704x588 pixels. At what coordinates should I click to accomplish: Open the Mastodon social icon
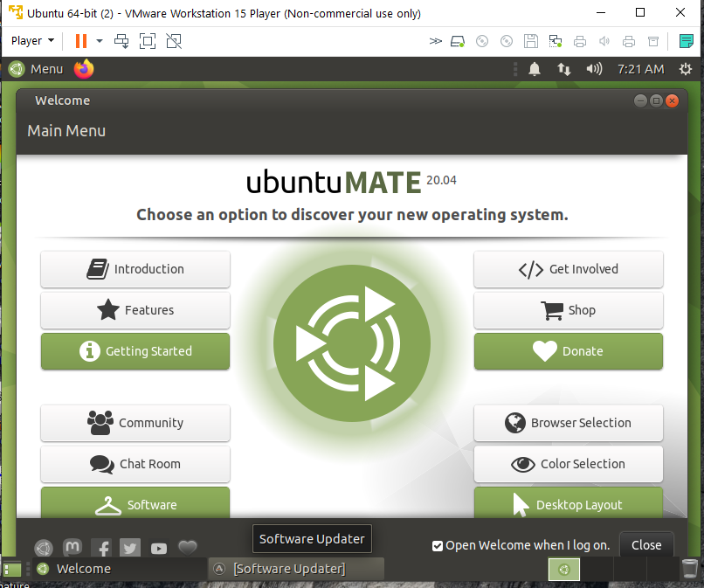tap(72, 548)
